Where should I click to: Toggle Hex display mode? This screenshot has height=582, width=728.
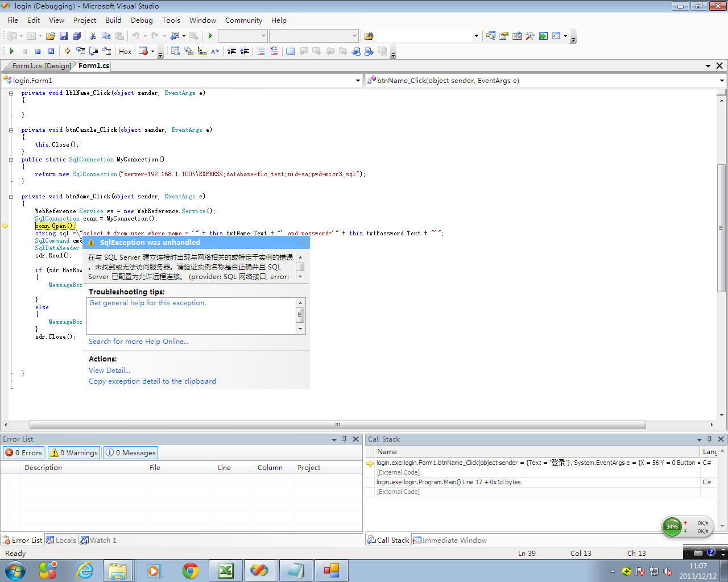[x=125, y=51]
